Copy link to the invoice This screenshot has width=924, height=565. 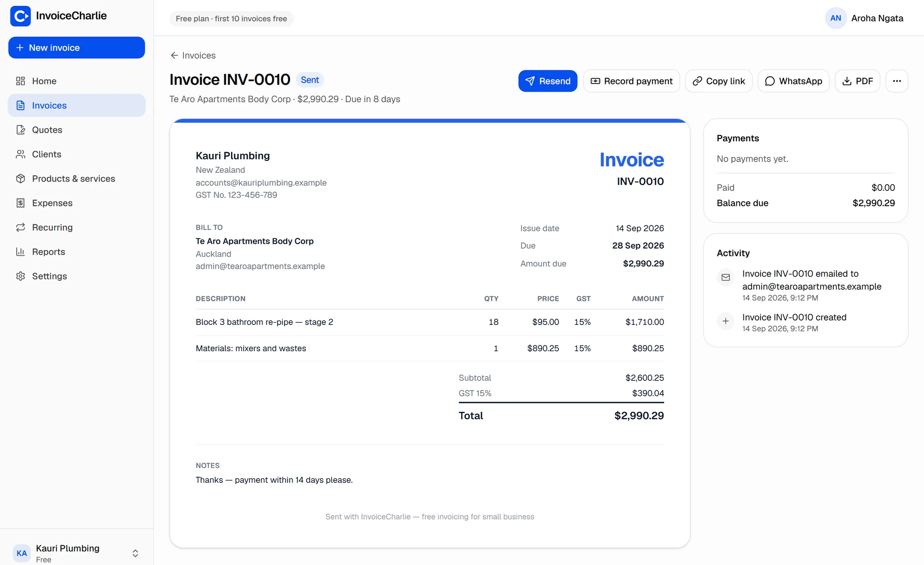719,81
